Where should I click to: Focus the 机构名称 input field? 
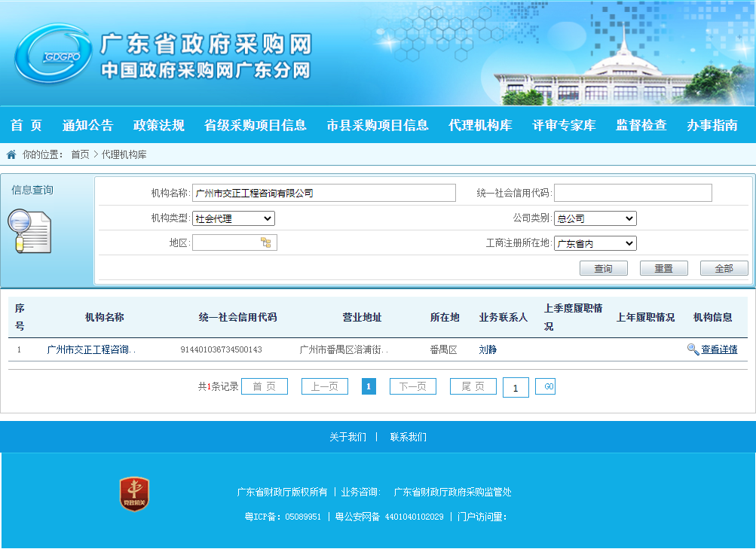click(x=324, y=193)
